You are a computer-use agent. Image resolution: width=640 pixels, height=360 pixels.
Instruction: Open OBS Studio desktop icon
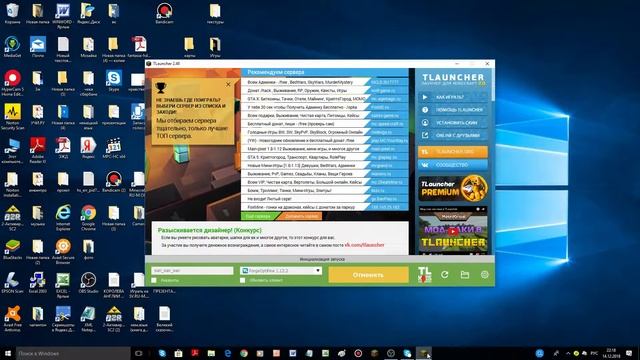coord(88,282)
